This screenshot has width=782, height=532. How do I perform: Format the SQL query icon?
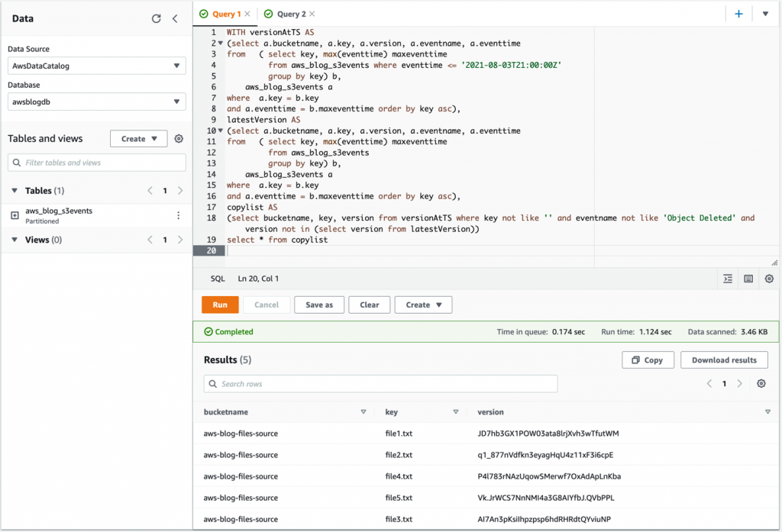(x=728, y=279)
